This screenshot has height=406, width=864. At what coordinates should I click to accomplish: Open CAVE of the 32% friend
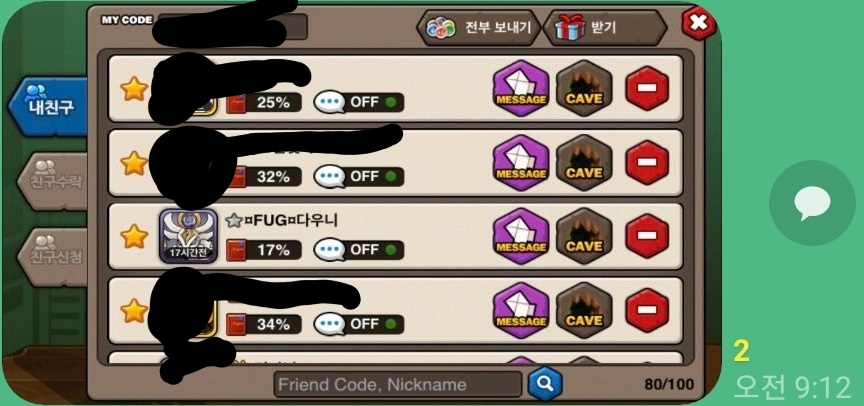click(584, 163)
